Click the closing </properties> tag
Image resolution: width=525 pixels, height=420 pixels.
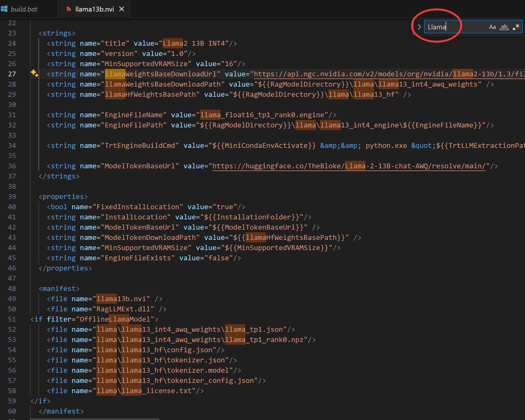(65, 268)
